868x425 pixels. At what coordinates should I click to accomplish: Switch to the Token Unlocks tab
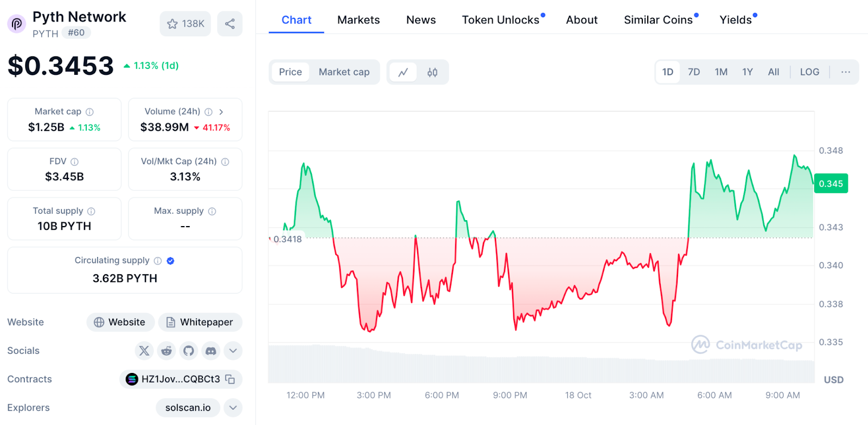point(501,20)
